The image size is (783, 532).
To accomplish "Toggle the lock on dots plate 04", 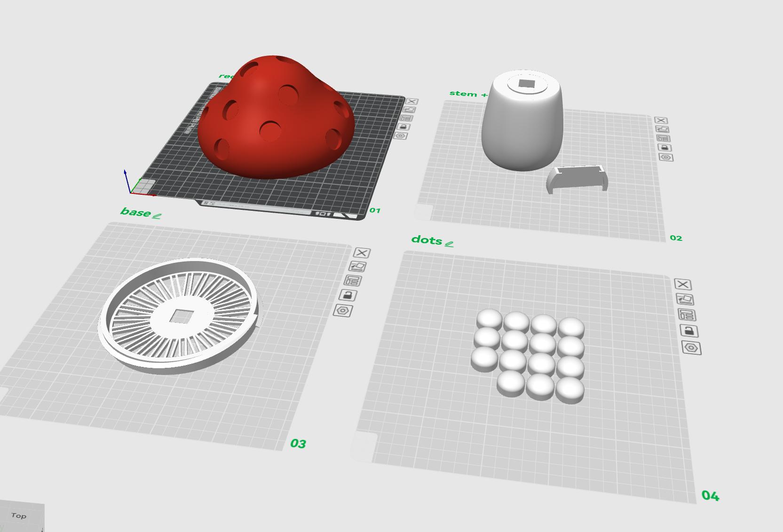I will 689,331.
